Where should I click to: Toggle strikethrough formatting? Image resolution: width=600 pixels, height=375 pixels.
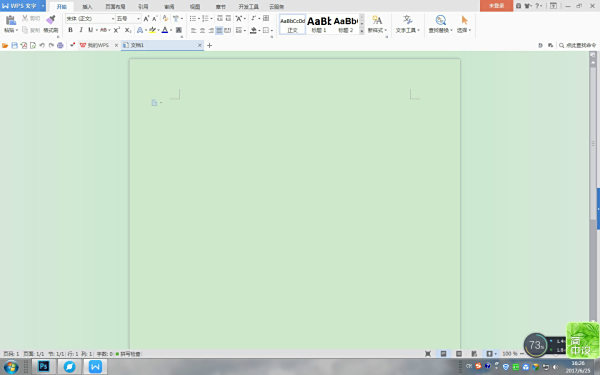(103, 30)
